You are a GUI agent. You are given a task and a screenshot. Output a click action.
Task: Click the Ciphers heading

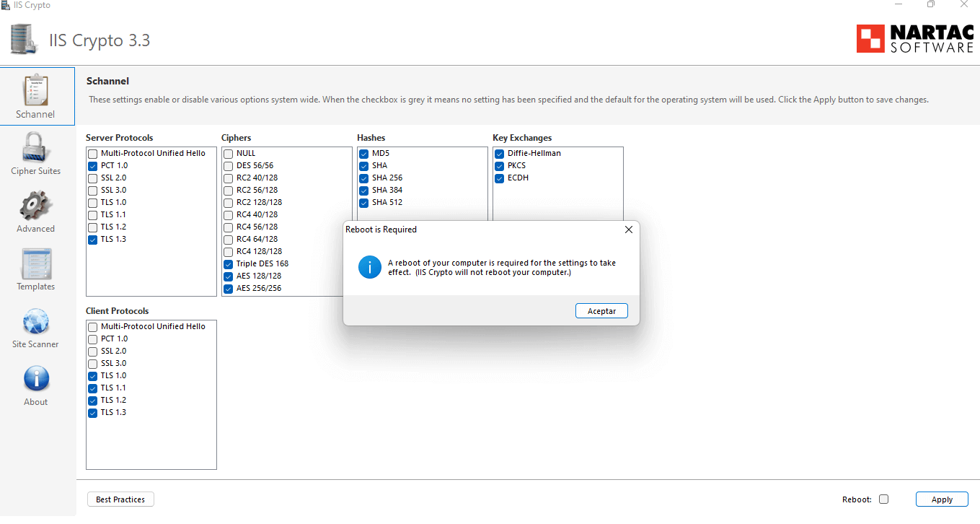point(236,138)
